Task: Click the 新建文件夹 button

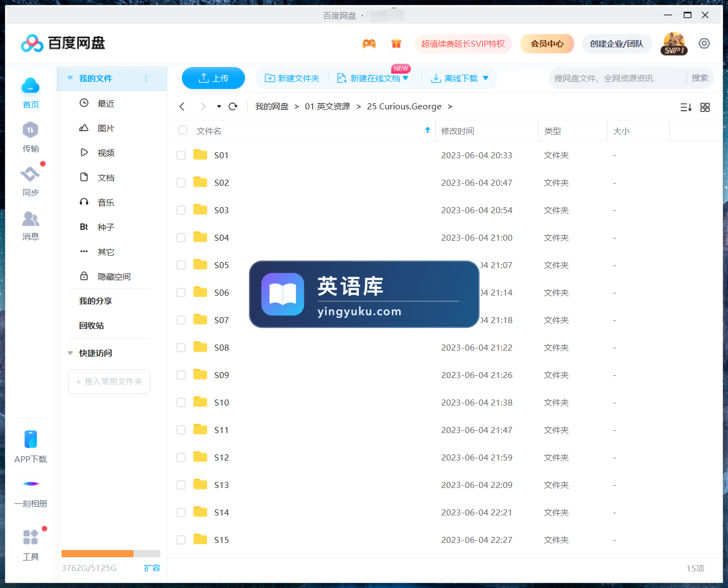Action: [292, 78]
